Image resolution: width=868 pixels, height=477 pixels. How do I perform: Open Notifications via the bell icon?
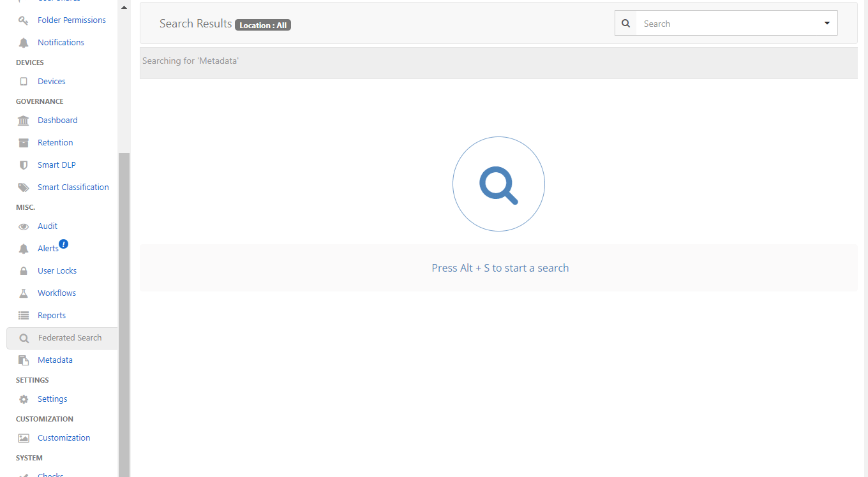tap(24, 42)
